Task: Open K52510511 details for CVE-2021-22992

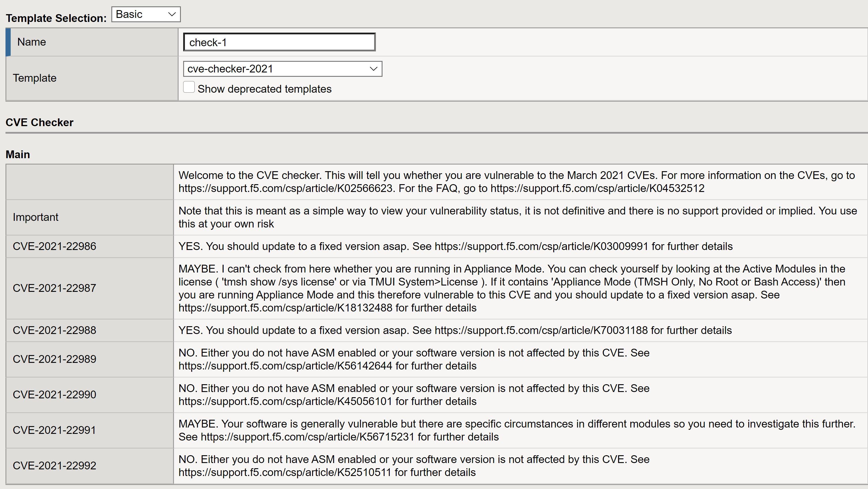Action: click(285, 472)
